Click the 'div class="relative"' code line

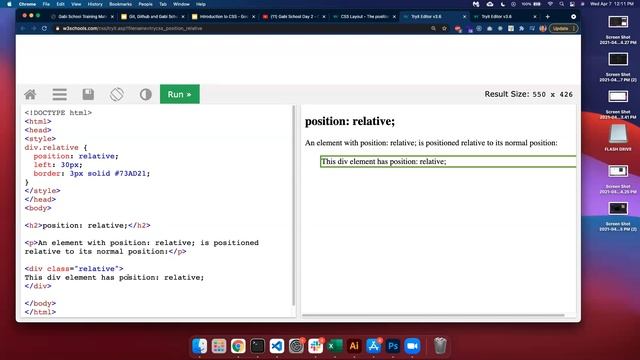(x=74, y=269)
